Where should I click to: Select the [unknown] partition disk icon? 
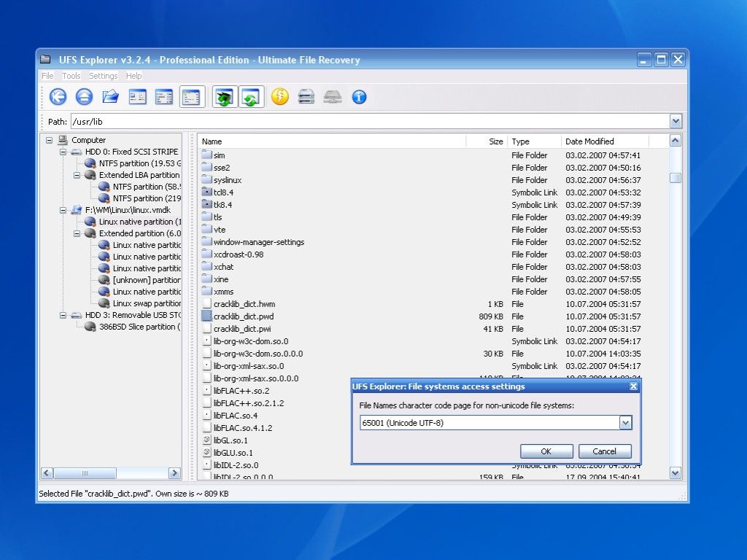[x=104, y=280]
